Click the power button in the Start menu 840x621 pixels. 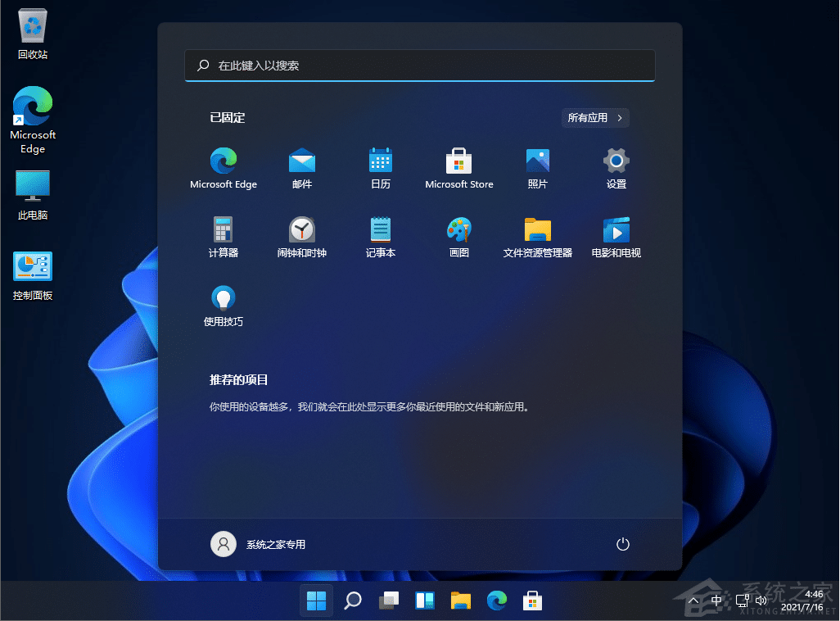(x=622, y=544)
